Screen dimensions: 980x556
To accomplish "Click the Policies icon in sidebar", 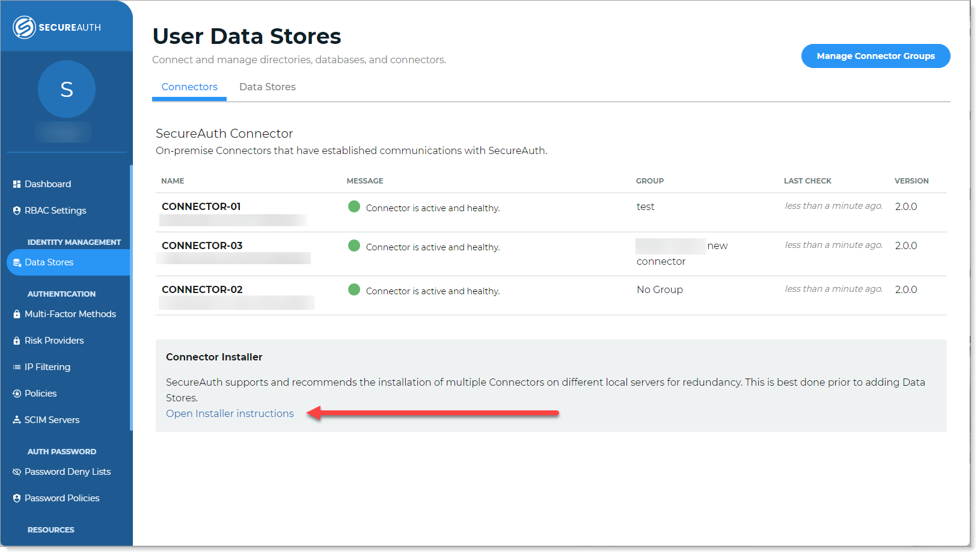I will pyautogui.click(x=17, y=394).
